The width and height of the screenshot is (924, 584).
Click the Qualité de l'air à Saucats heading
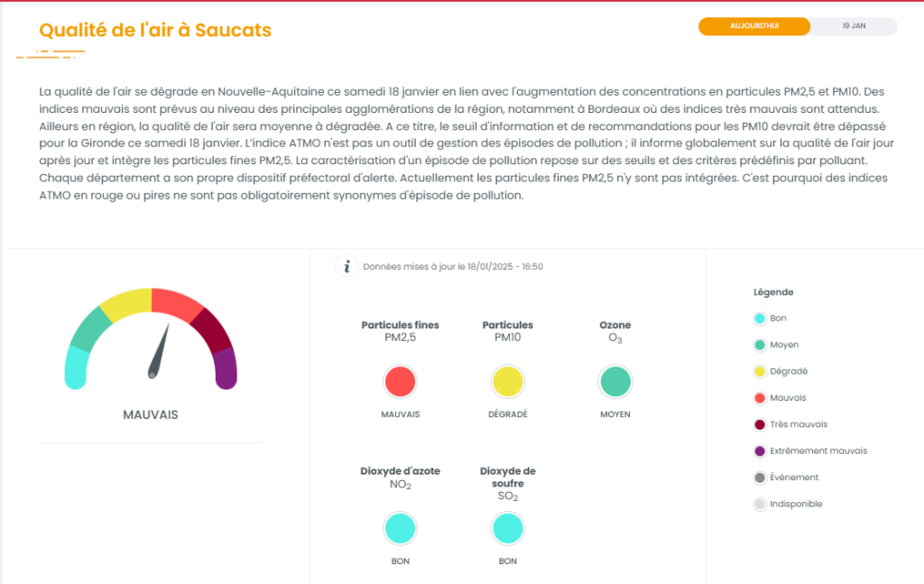tap(155, 30)
